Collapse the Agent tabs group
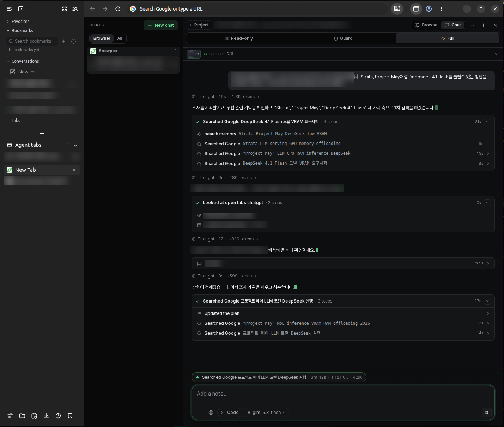 [x=75, y=145]
